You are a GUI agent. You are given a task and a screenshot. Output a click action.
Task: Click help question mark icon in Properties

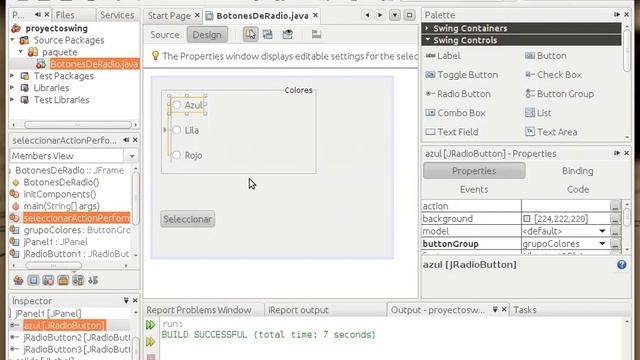point(622,265)
